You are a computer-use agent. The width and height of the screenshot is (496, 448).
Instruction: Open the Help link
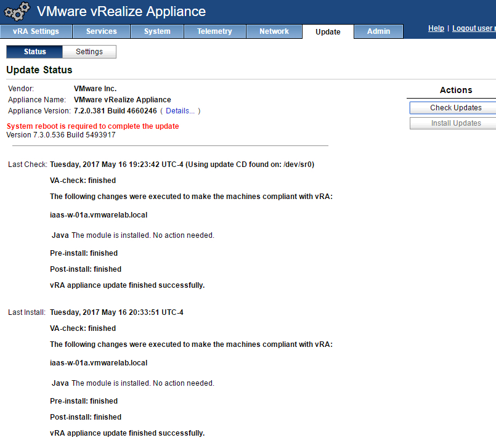click(x=436, y=28)
